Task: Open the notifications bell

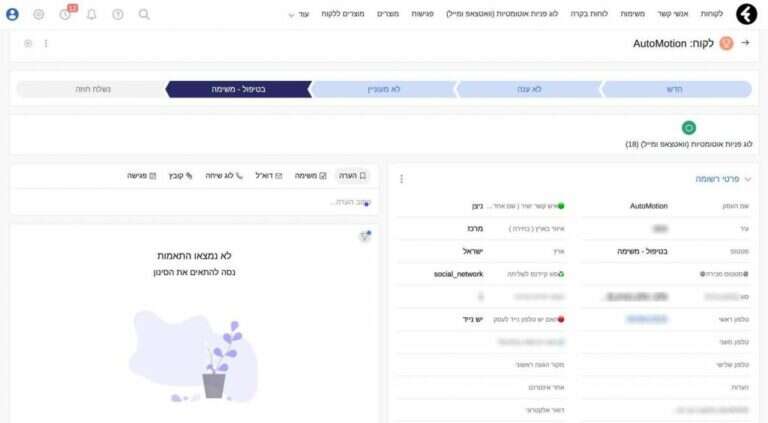Action: 92,14
